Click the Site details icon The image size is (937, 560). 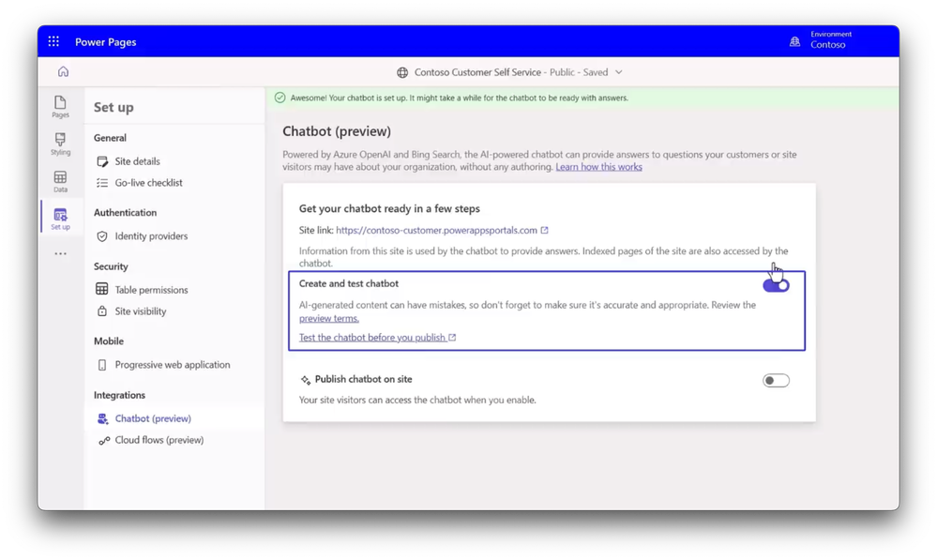click(102, 161)
